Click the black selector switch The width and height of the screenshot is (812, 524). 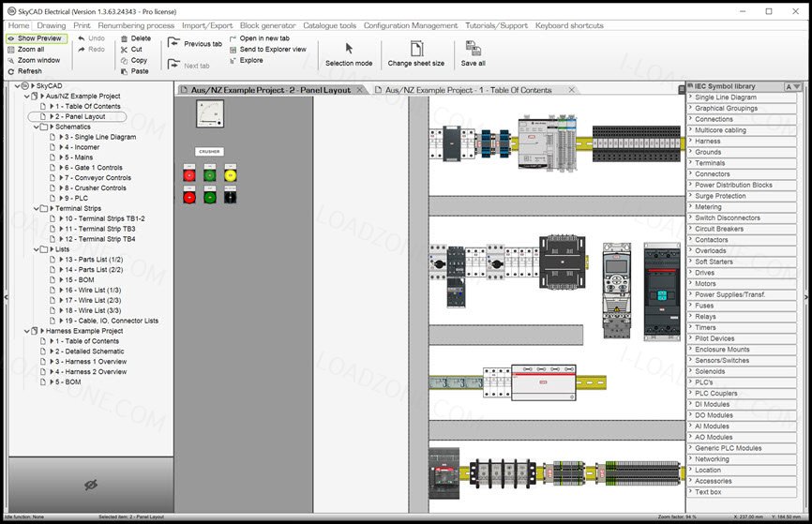tap(231, 197)
